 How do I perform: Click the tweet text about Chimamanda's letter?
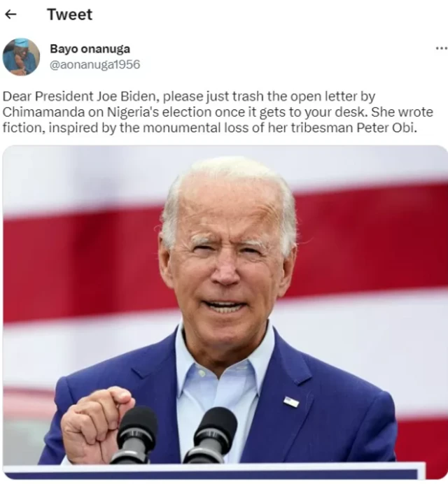(218, 112)
